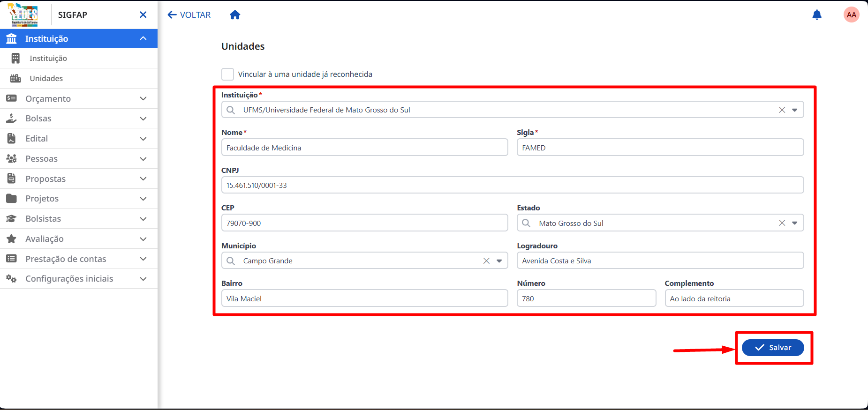Open the Instituição submenu item
This screenshot has height=410, width=868.
pyautogui.click(x=79, y=58)
